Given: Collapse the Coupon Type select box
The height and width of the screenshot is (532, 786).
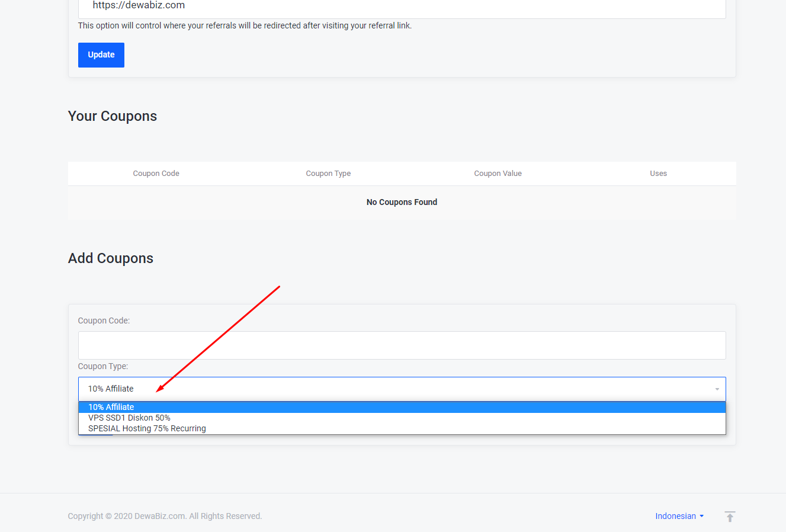Looking at the screenshot, I should pyautogui.click(x=402, y=389).
